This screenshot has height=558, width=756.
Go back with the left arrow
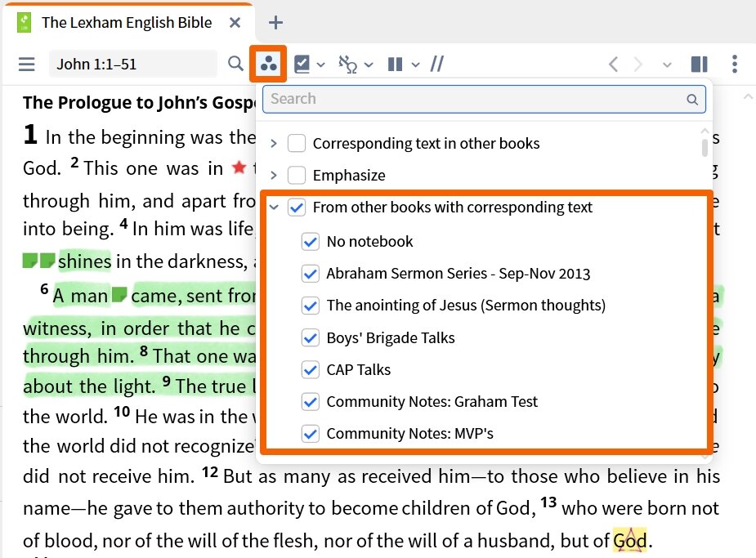(613, 64)
